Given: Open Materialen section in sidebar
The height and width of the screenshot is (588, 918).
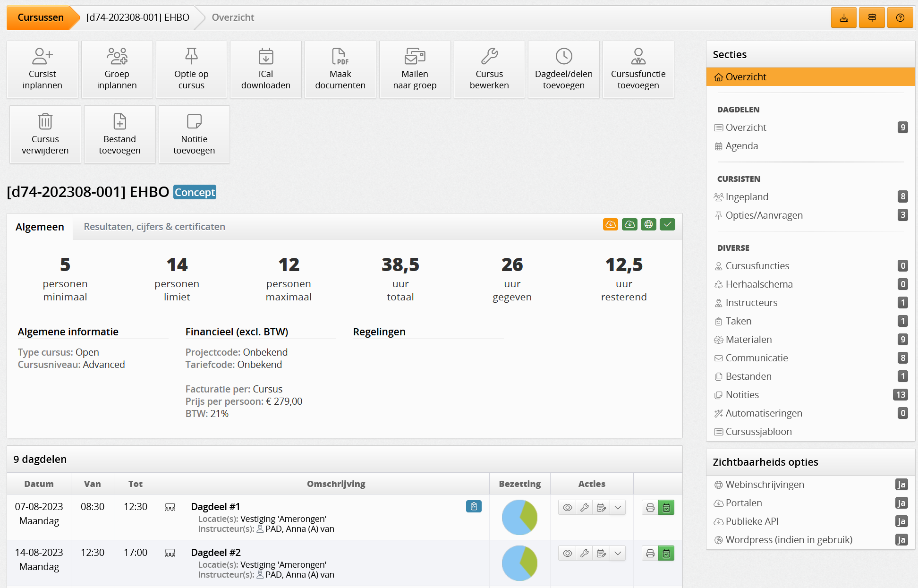Looking at the screenshot, I should coord(748,340).
